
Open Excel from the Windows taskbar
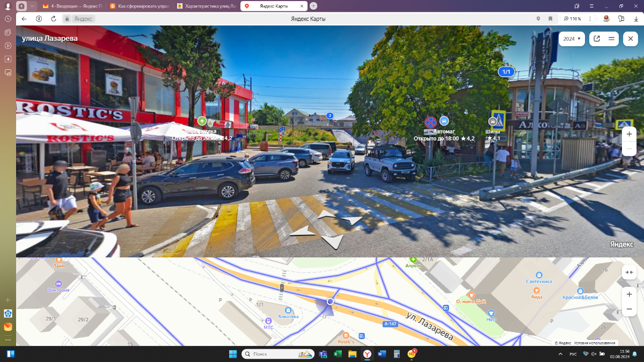coord(338,354)
